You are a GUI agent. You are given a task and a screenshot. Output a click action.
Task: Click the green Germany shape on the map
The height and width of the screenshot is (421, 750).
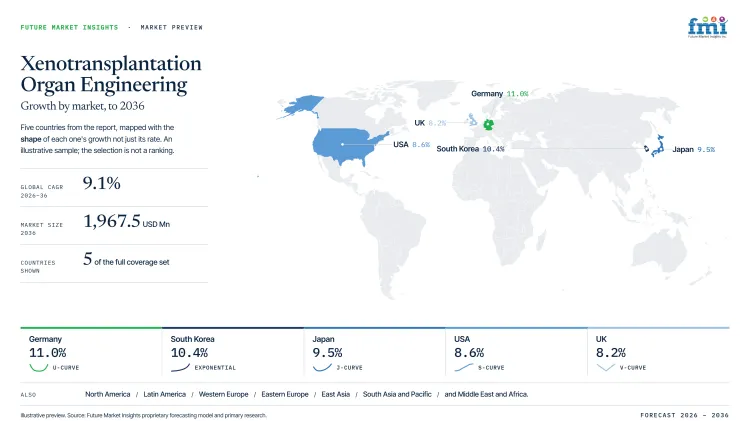coord(488,125)
